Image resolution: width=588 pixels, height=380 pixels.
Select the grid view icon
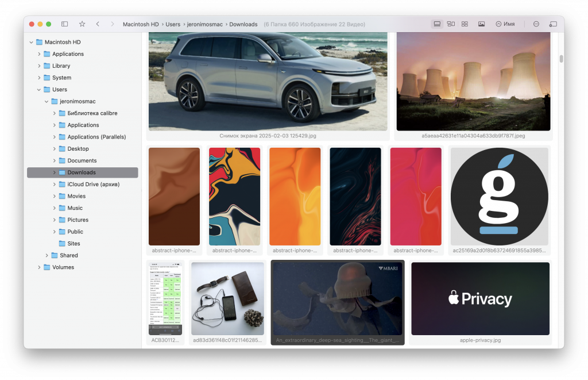(465, 24)
